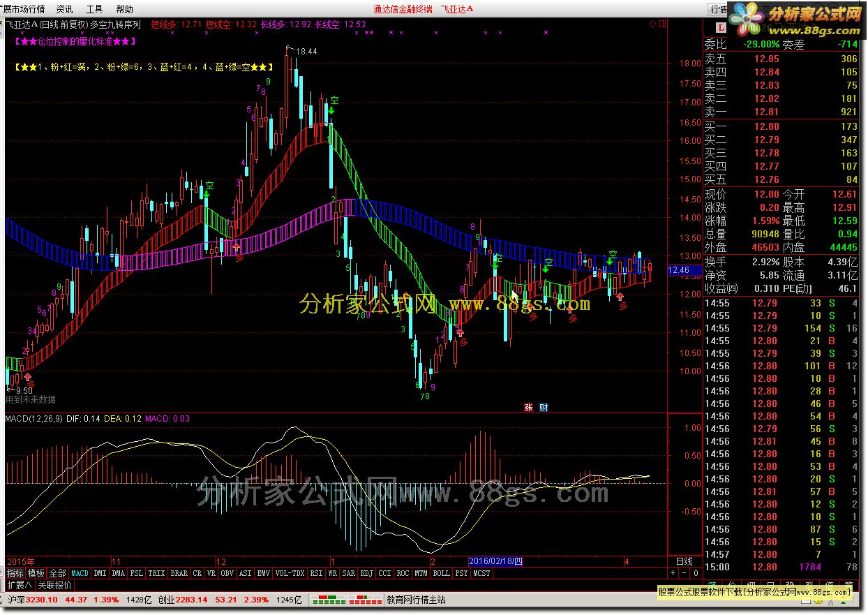Screen dimensions: 868x615
Task: Click the 教育网行情主站 server label
Action: [416, 600]
